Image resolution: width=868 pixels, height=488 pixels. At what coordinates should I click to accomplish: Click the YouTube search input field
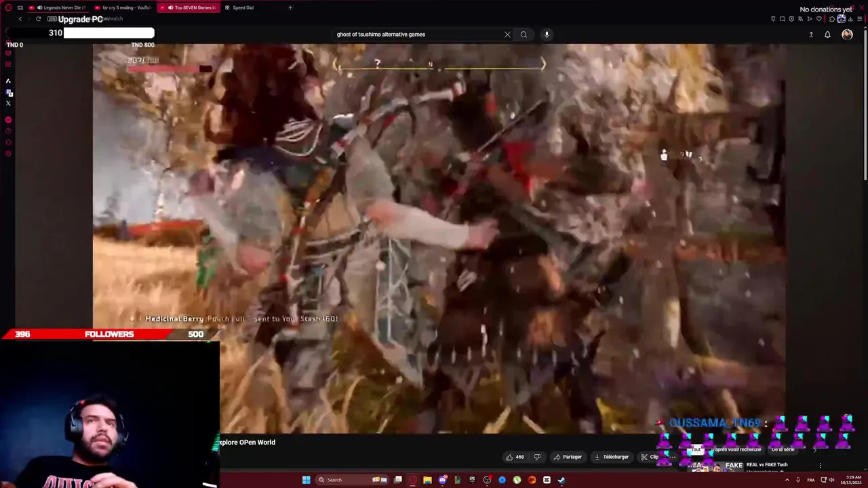coord(417,35)
